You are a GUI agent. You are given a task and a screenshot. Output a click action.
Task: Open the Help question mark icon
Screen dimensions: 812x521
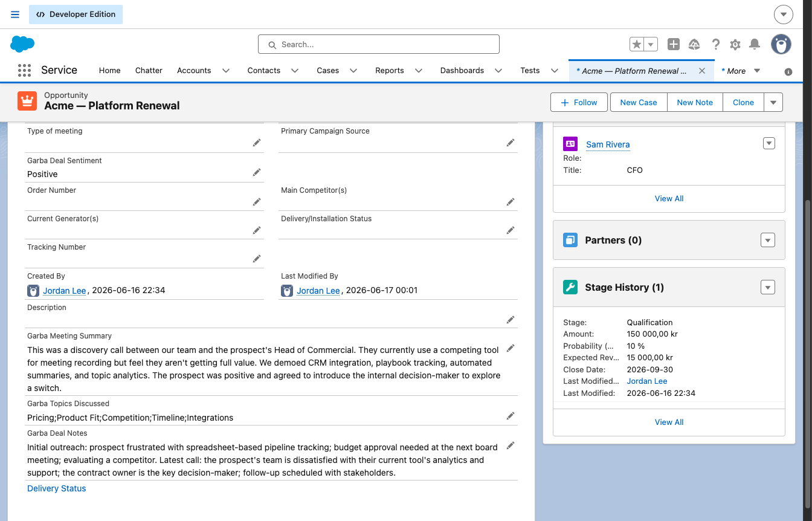pyautogui.click(x=715, y=44)
